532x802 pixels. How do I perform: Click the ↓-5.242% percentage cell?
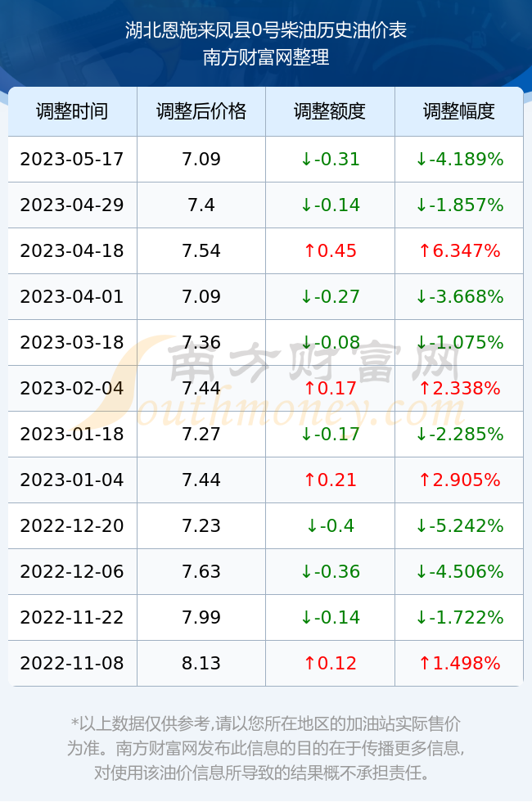tap(459, 525)
